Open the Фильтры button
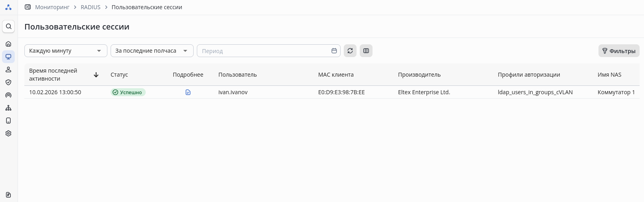Viewport: 644px width, 202px height. click(x=619, y=51)
